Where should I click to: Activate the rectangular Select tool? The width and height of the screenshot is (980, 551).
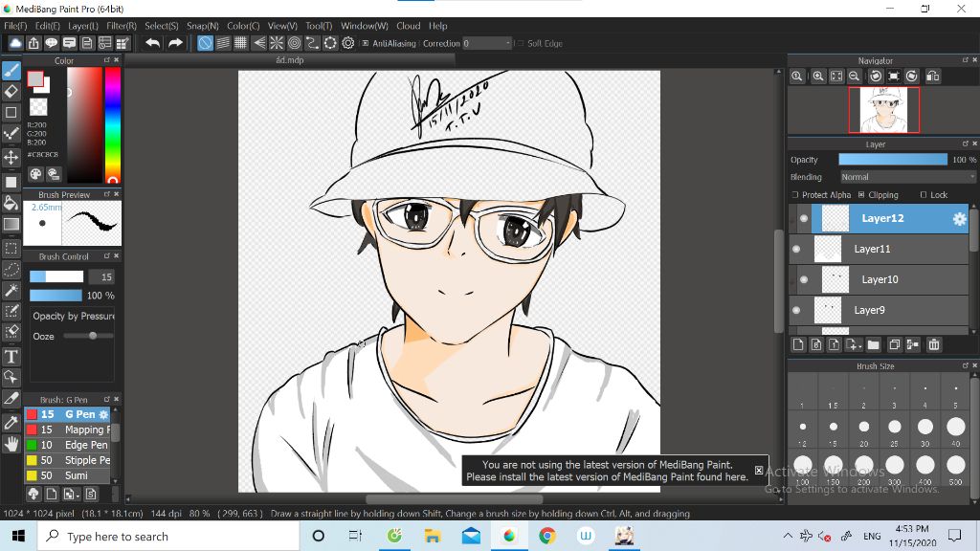(11, 248)
